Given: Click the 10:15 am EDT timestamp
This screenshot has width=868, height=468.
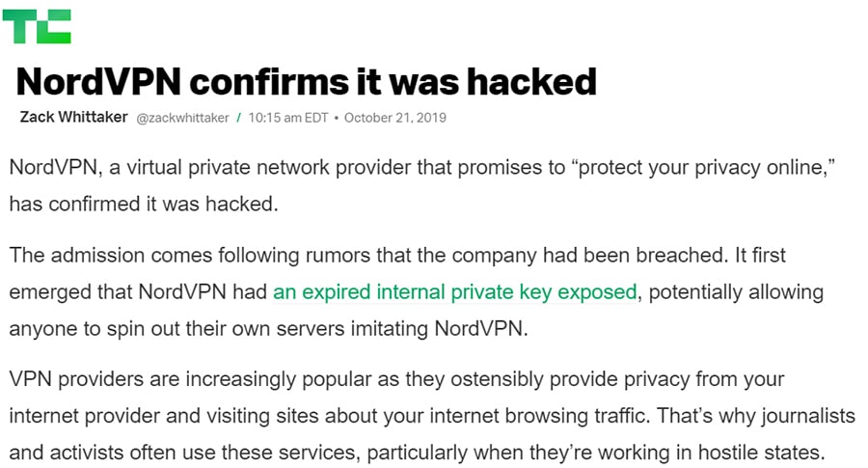Looking at the screenshot, I should 288,119.
